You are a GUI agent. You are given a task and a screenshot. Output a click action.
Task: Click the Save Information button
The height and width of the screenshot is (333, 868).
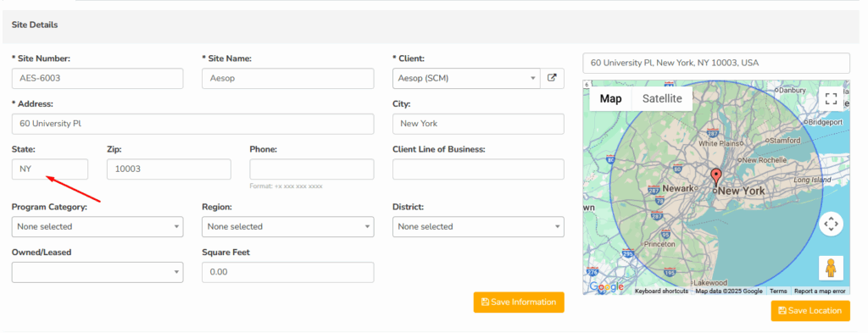coord(519,302)
